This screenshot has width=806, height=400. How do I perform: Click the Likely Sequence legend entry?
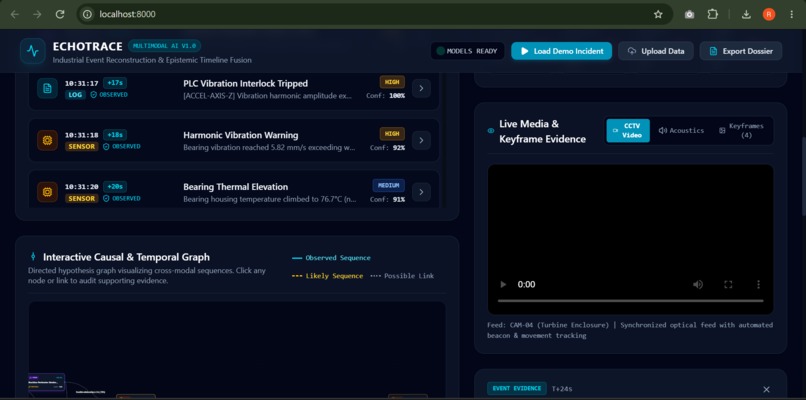327,276
